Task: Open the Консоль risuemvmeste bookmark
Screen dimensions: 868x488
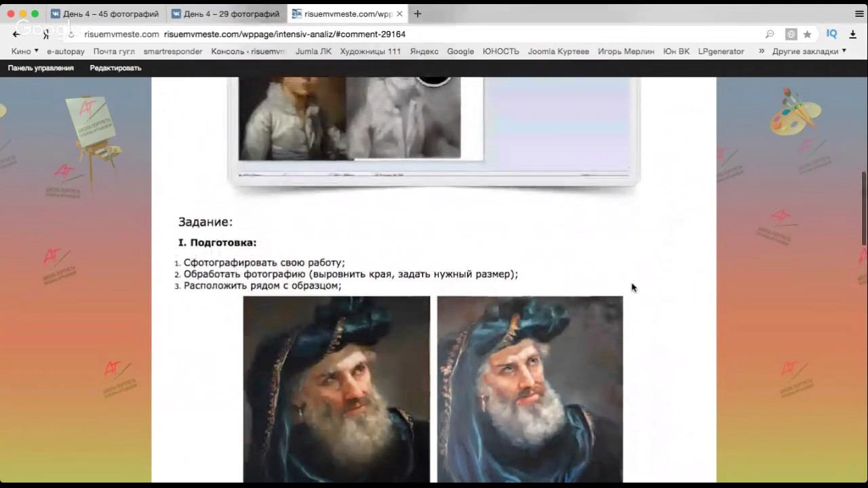Action: click(248, 52)
